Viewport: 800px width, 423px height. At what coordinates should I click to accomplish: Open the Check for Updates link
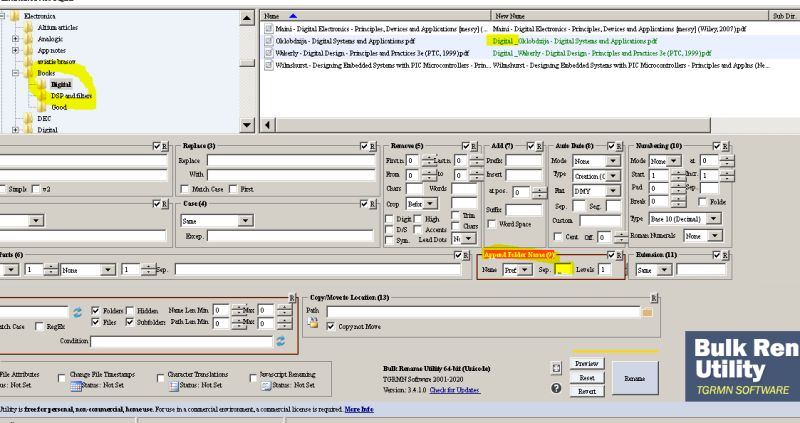[454, 390]
